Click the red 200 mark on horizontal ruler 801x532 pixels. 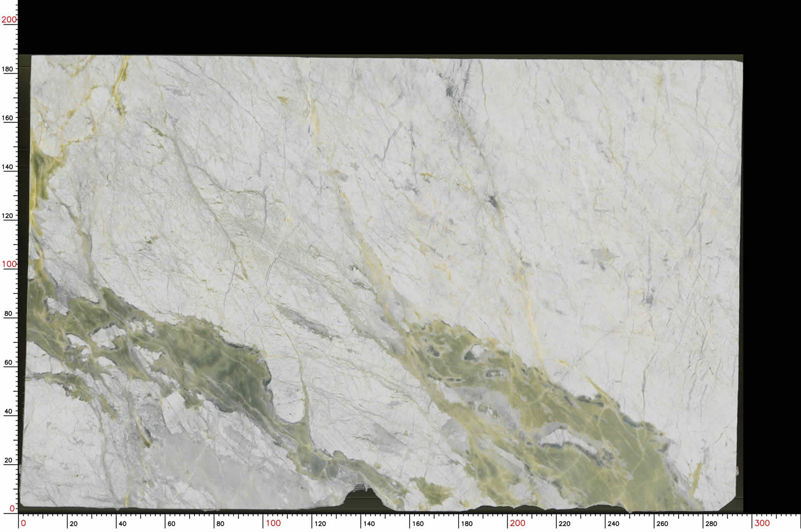click(517, 523)
